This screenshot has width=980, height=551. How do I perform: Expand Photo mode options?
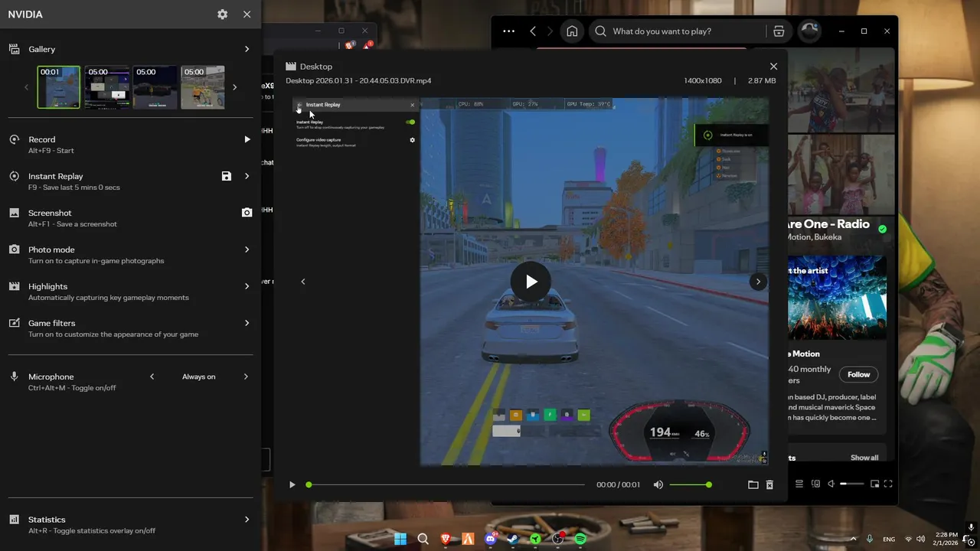point(247,249)
